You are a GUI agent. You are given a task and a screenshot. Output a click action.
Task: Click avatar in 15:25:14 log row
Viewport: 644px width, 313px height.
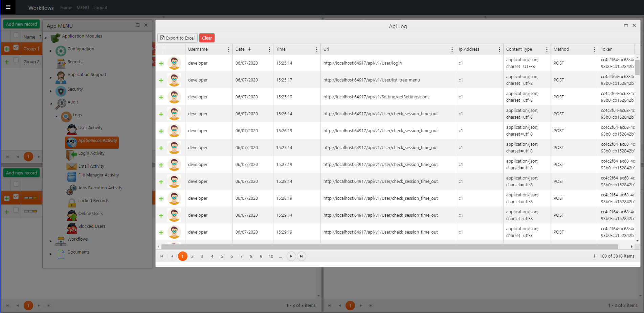(x=174, y=63)
